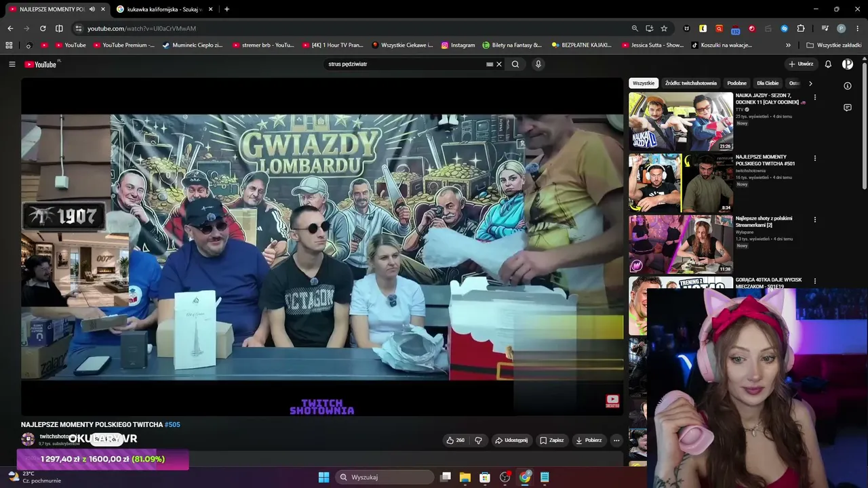Viewport: 868px width, 488px height.
Task: Open the YouTube Premium bookmark
Action: coord(124,45)
